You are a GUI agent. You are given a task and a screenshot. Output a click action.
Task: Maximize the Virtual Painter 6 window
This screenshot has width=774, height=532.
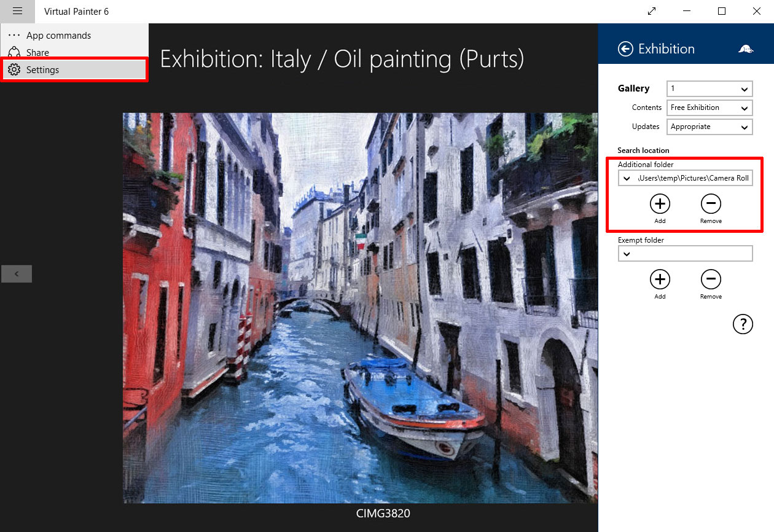(x=722, y=11)
